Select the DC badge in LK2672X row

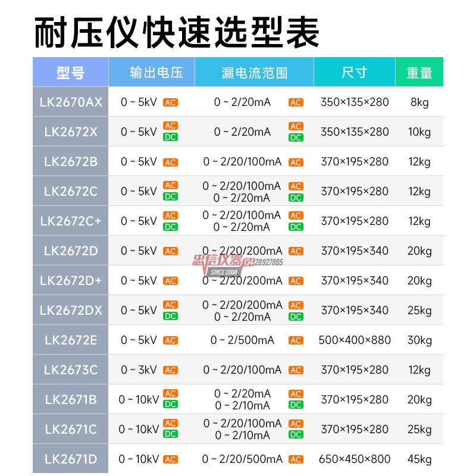coord(171,138)
